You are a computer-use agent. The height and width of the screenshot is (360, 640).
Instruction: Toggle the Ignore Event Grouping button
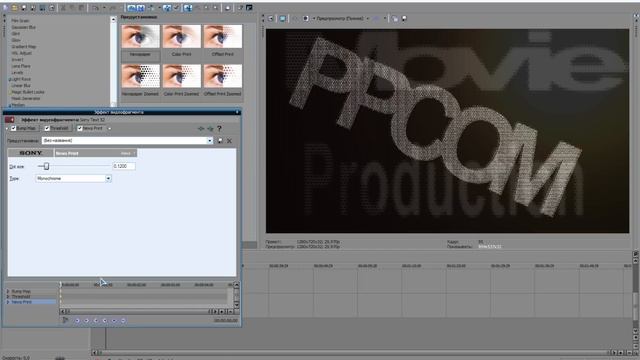click(x=176, y=8)
